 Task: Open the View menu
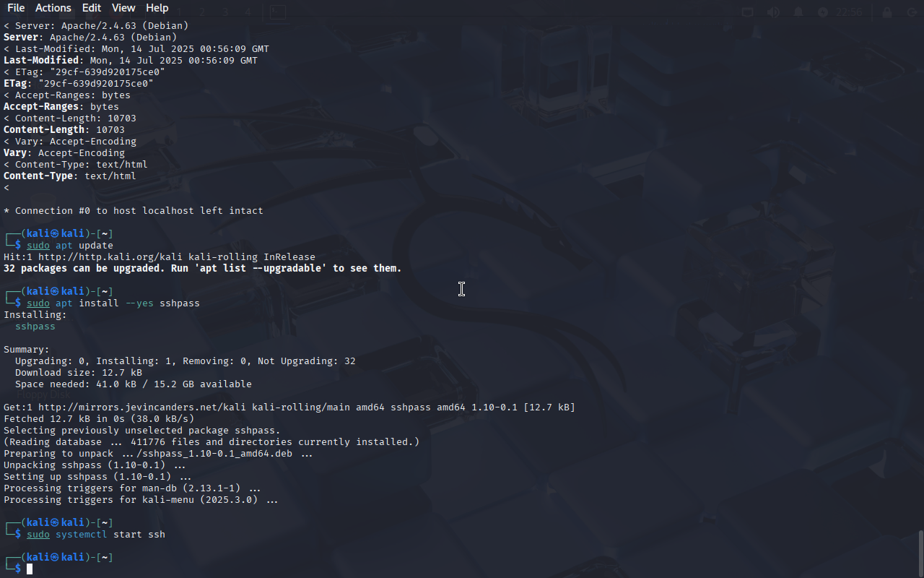click(x=123, y=8)
